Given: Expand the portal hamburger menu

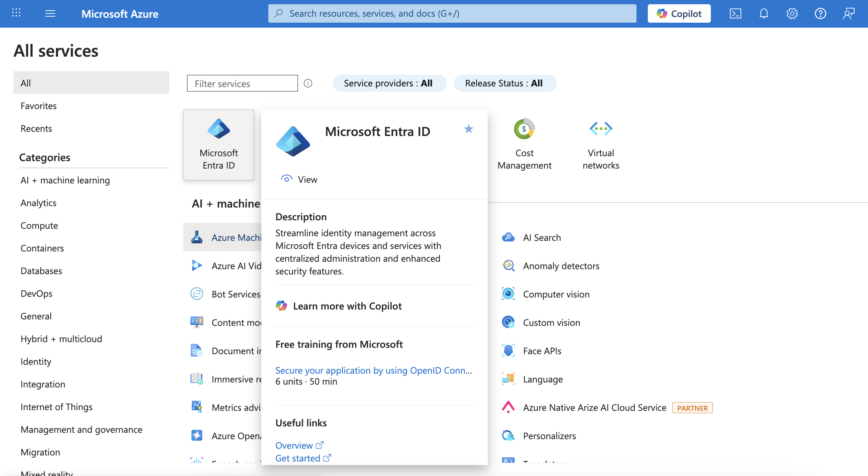Looking at the screenshot, I should (50, 13).
